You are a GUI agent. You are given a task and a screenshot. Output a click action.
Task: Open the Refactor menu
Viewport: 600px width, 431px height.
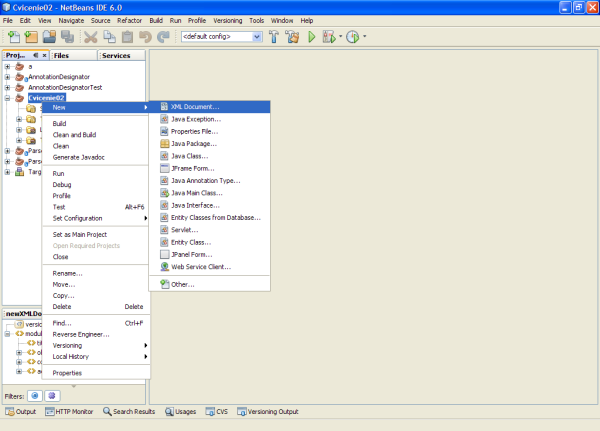pyautogui.click(x=129, y=21)
